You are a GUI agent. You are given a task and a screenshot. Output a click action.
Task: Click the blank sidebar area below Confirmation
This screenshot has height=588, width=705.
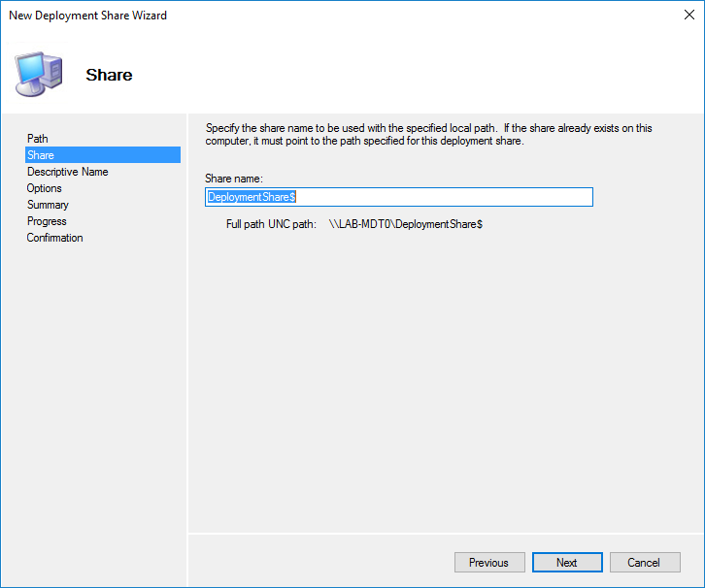(x=102, y=388)
